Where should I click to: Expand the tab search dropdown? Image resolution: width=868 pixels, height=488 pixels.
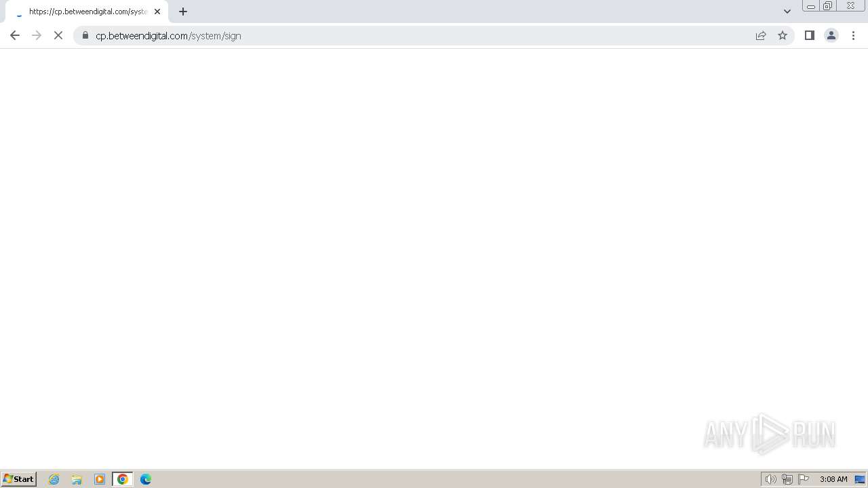[787, 12]
